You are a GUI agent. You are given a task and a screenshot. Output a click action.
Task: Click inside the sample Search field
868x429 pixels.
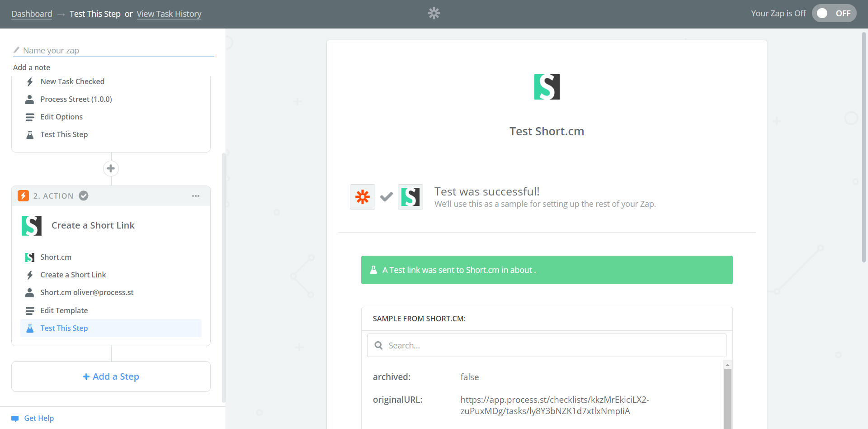coord(497,345)
